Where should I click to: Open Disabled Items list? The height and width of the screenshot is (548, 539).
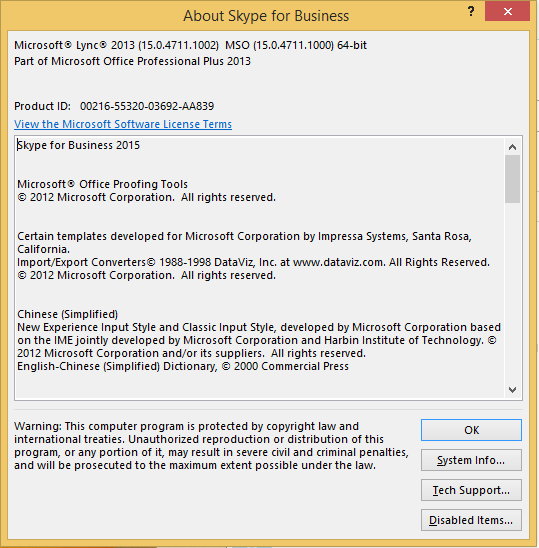pyautogui.click(x=471, y=520)
